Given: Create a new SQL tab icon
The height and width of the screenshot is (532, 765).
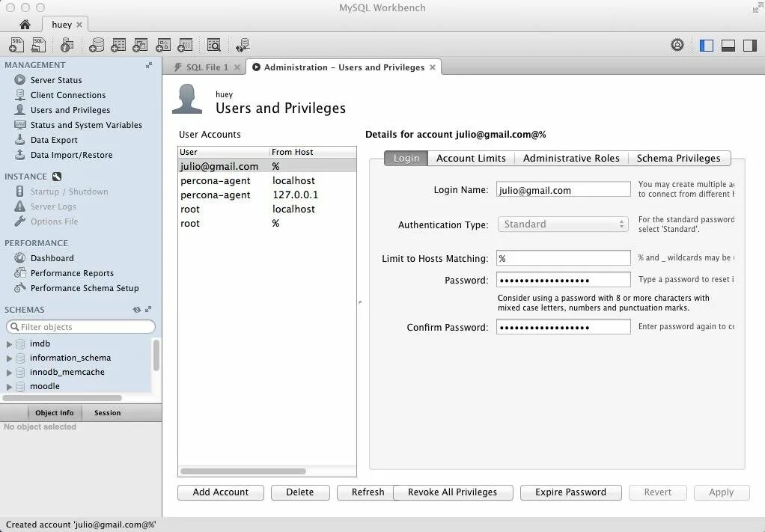Looking at the screenshot, I should point(16,46).
